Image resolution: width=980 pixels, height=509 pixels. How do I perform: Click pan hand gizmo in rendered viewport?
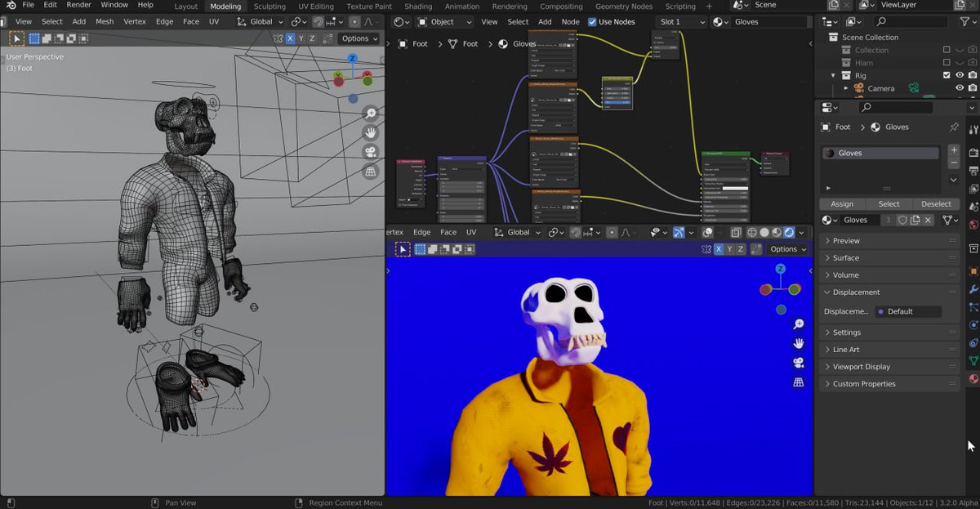[x=799, y=343]
